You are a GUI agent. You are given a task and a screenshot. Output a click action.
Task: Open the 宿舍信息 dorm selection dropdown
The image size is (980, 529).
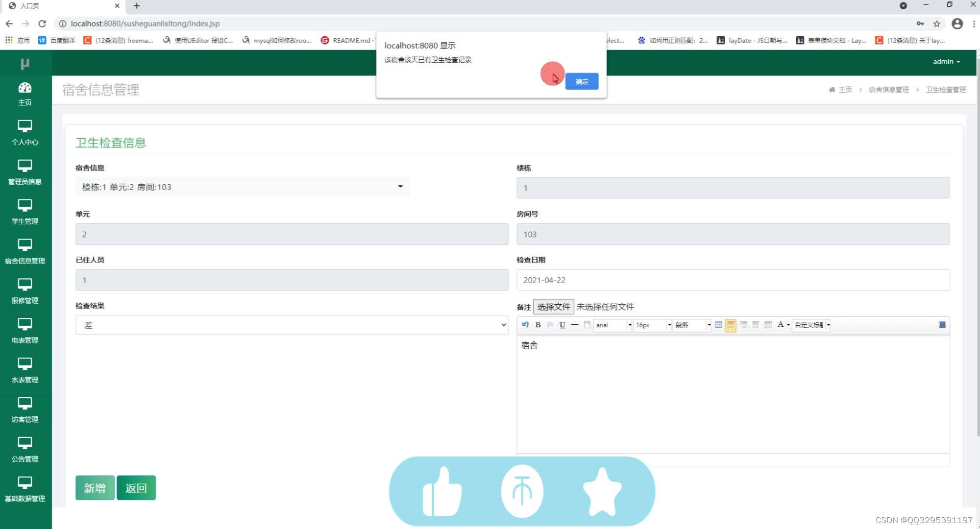tap(242, 187)
